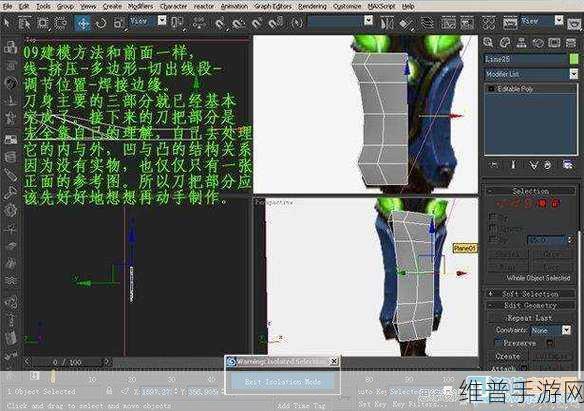Open Edit Named Selection Sets
This screenshot has width=584, height=411.
click(x=297, y=23)
